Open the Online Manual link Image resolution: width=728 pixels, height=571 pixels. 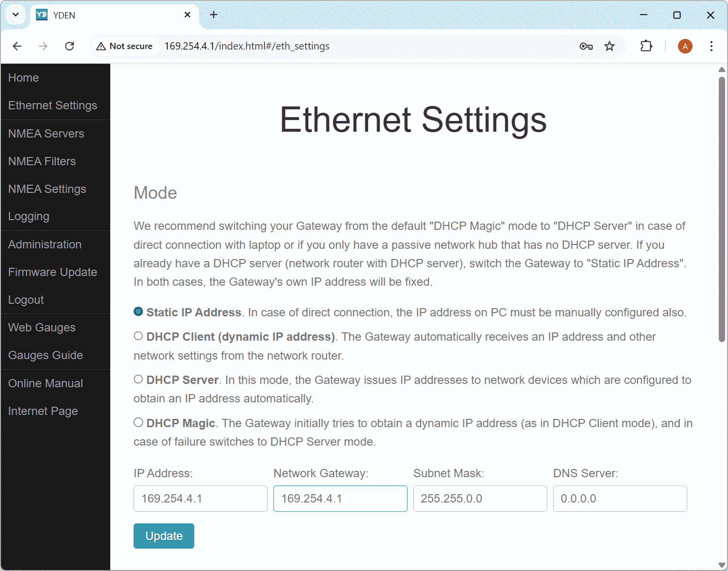(45, 383)
